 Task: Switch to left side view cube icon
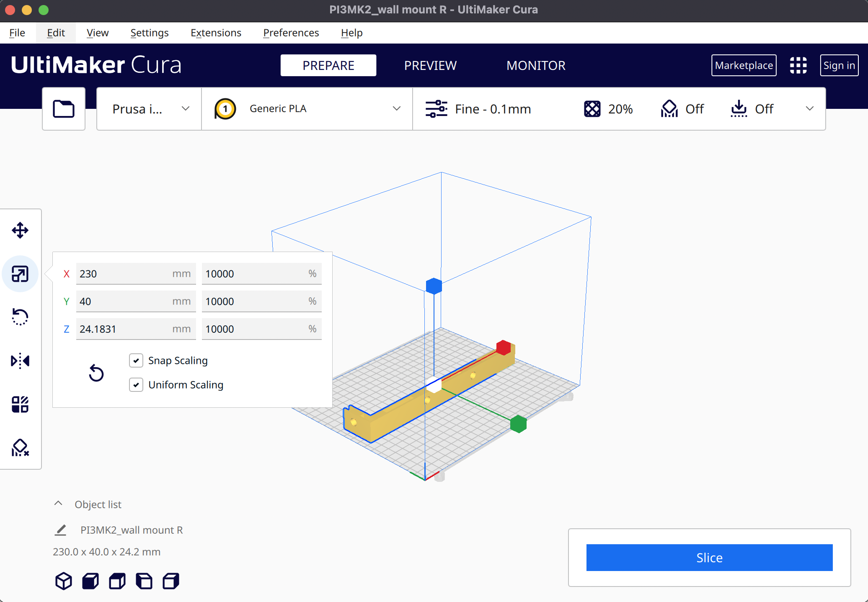pos(144,581)
